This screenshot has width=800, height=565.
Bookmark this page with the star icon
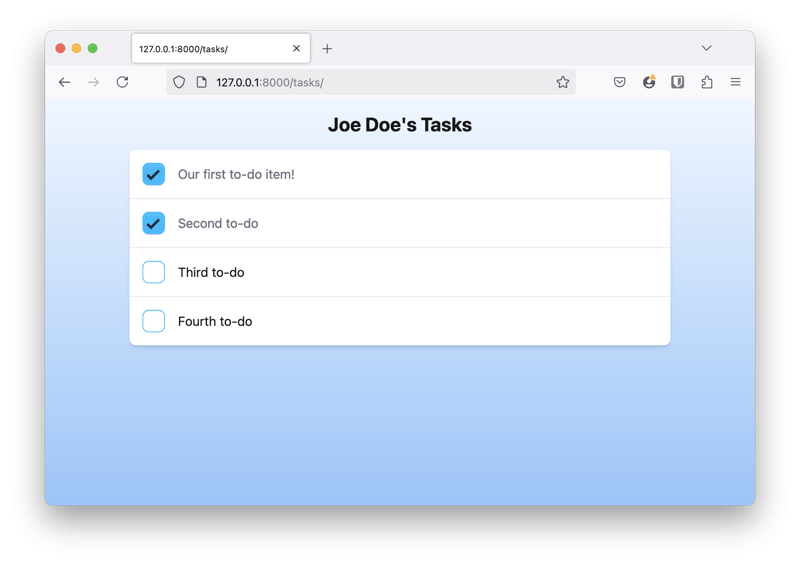tap(563, 82)
